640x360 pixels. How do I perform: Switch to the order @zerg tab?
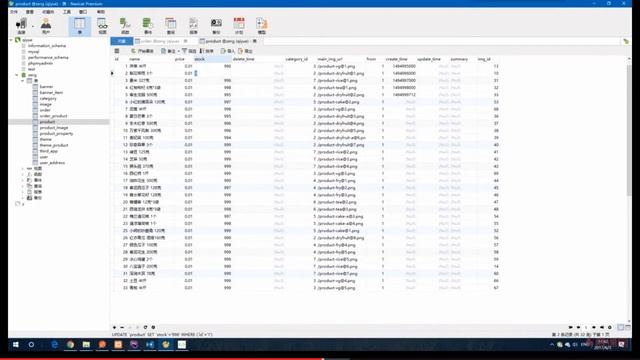[x=162, y=41]
